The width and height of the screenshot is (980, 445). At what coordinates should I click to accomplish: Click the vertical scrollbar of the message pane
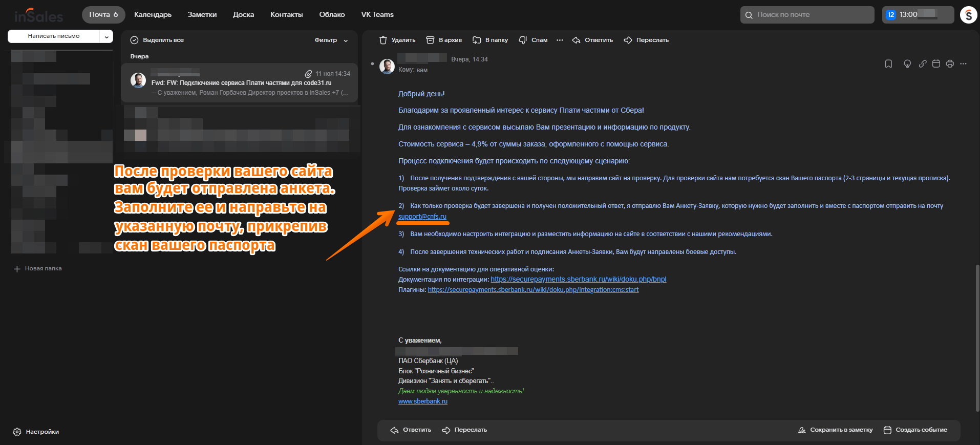click(x=977, y=337)
